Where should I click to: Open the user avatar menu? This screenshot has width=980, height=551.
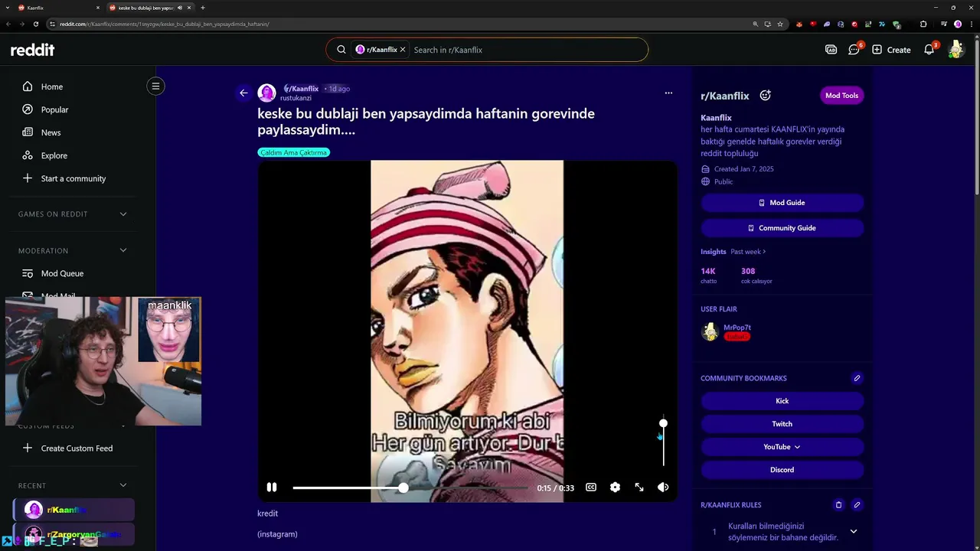[x=955, y=50]
